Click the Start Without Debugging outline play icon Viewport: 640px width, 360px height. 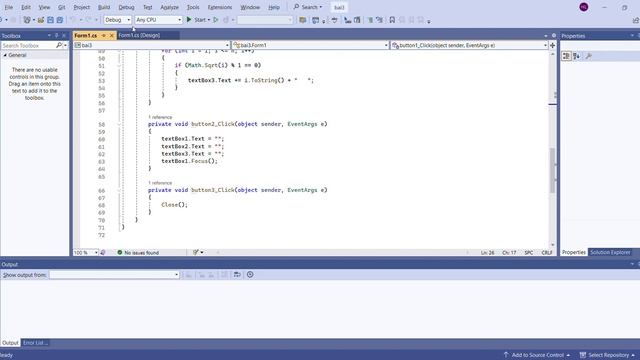coord(216,20)
